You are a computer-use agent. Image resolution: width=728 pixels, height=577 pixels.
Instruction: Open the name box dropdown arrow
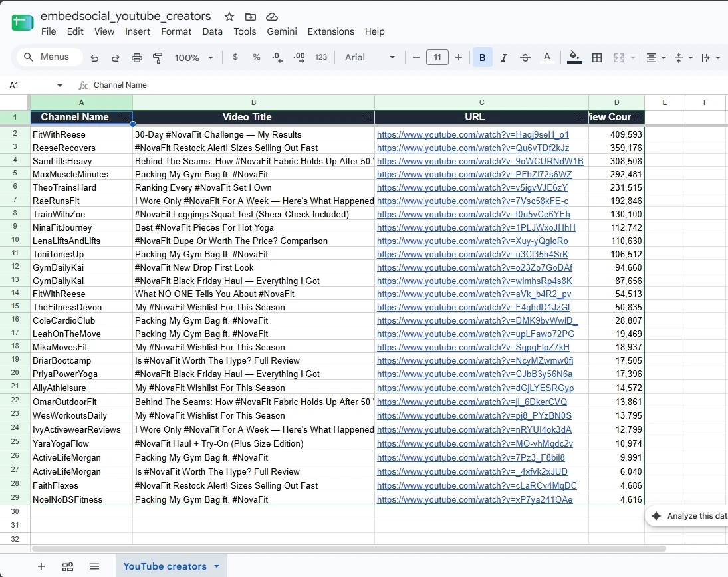(x=59, y=85)
